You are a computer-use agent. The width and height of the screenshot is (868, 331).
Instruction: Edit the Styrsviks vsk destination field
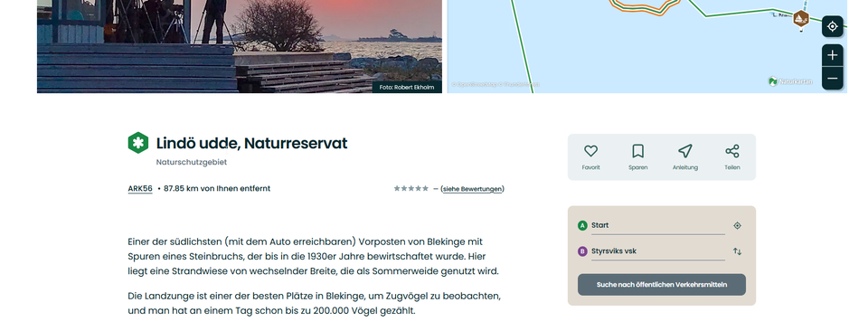coord(657,251)
